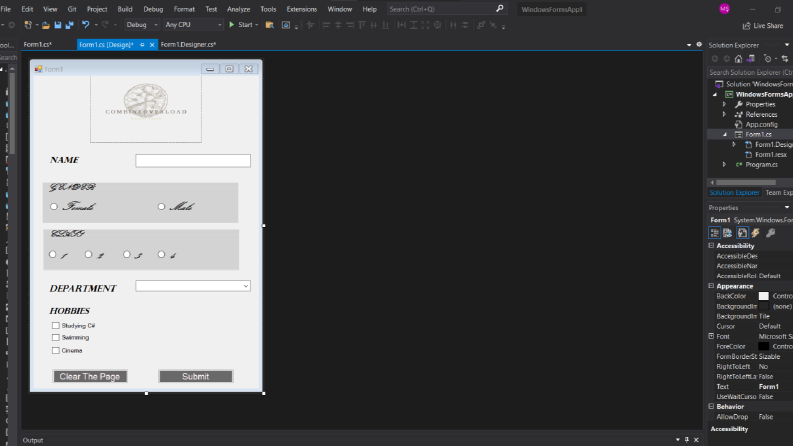Open the Any CPU platform dropdown
Image resolution: width=793 pixels, height=446 pixels.
(193, 25)
